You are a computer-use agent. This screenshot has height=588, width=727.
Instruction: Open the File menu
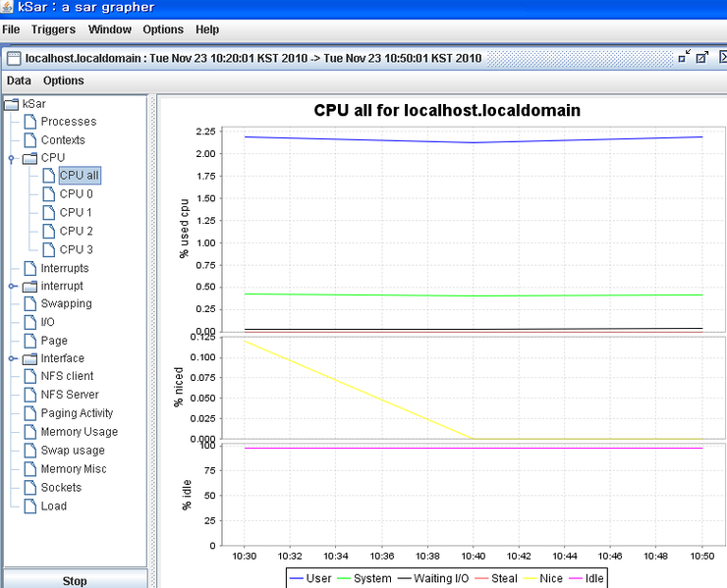coord(11,29)
